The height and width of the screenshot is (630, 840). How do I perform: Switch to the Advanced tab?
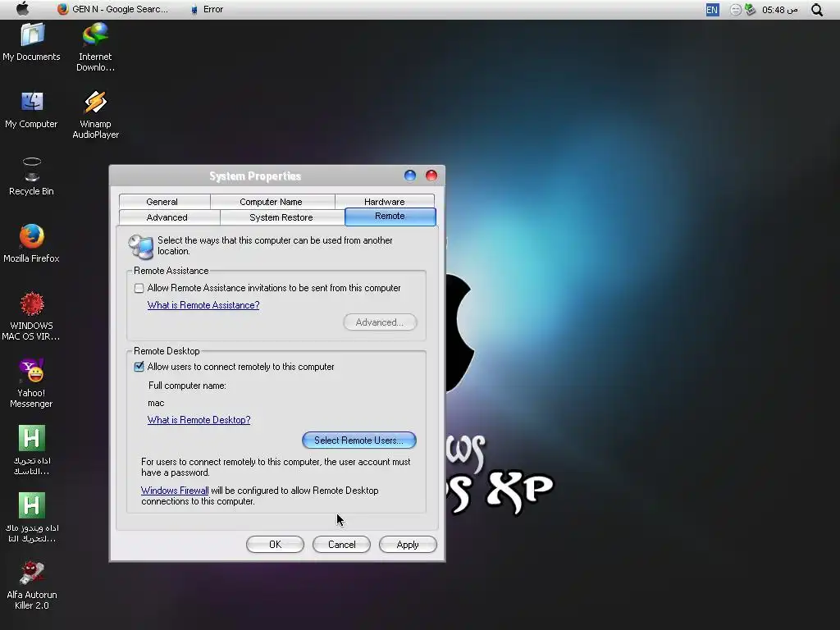[x=167, y=217]
